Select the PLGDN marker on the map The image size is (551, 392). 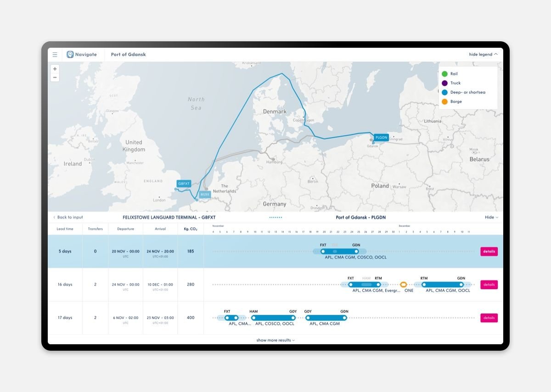[381, 137]
